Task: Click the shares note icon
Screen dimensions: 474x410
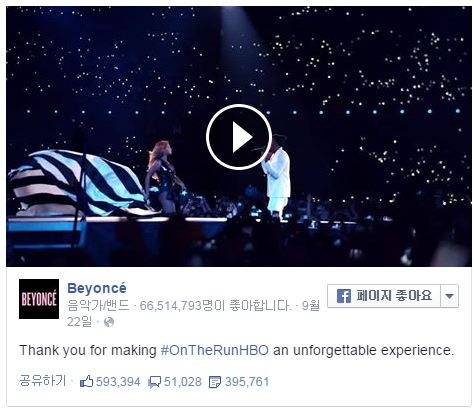Action: [215, 382]
